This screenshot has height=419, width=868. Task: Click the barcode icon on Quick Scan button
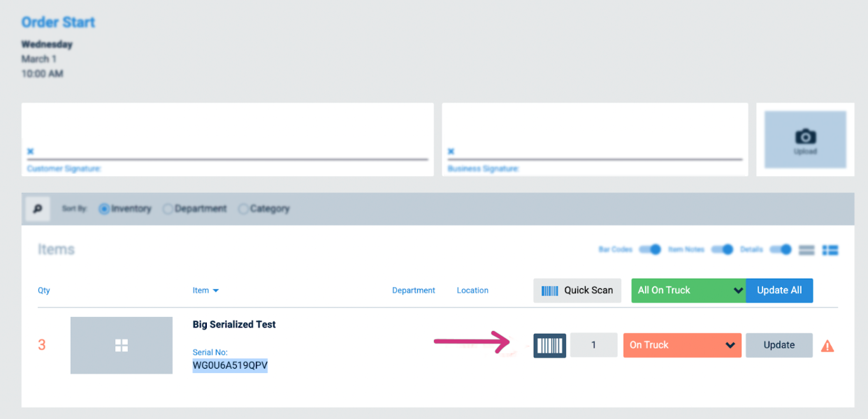(551, 290)
